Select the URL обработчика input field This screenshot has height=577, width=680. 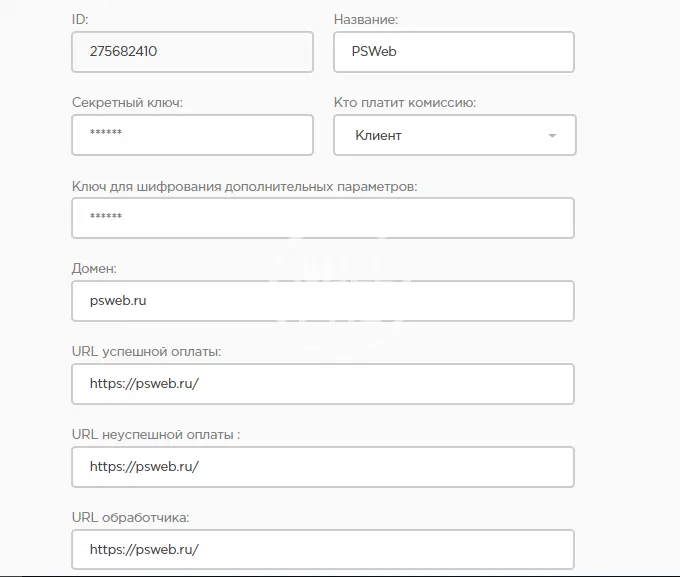pyautogui.click(x=322, y=550)
